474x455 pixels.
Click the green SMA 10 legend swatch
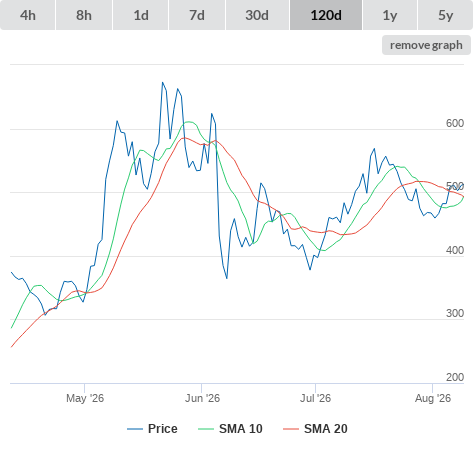[206, 429]
